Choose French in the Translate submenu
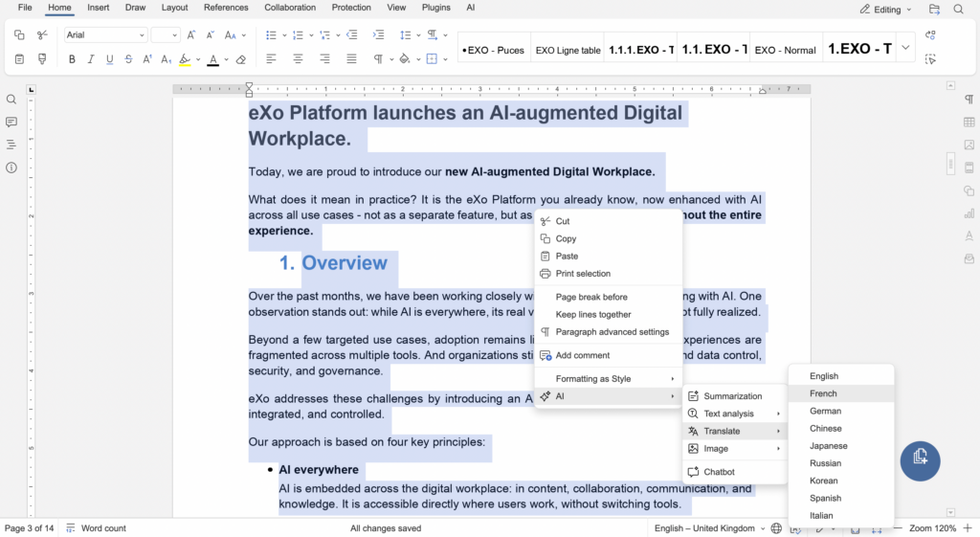This screenshot has height=537, width=980. (823, 393)
